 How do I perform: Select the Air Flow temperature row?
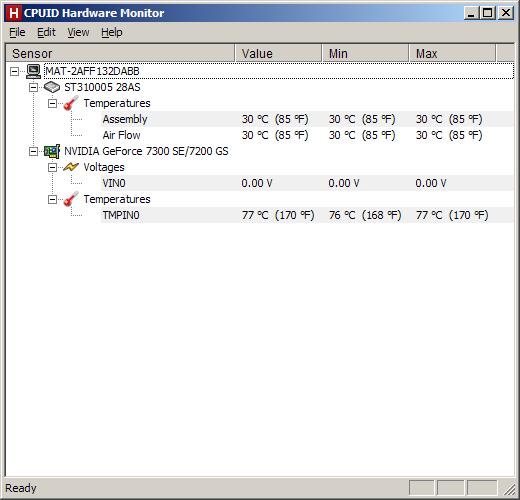click(x=307, y=135)
